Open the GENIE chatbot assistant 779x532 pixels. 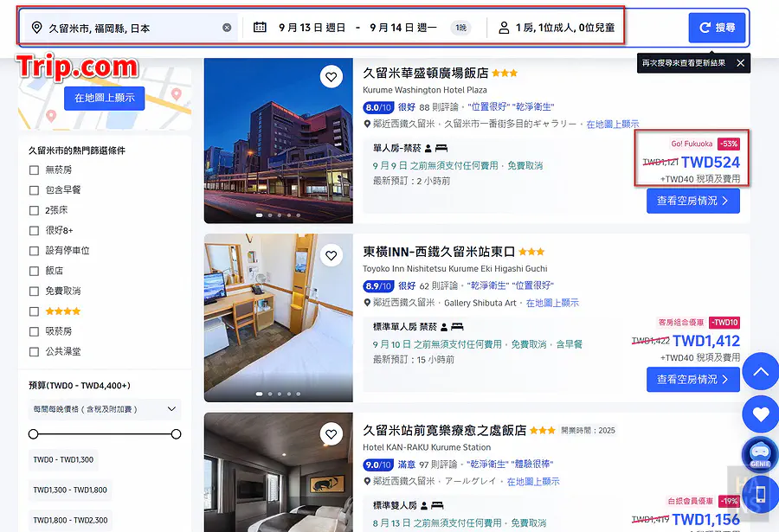pos(760,454)
